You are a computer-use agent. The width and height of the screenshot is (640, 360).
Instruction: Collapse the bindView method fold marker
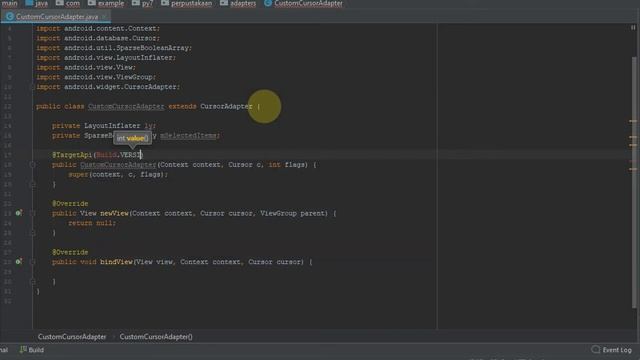[x=33, y=262]
